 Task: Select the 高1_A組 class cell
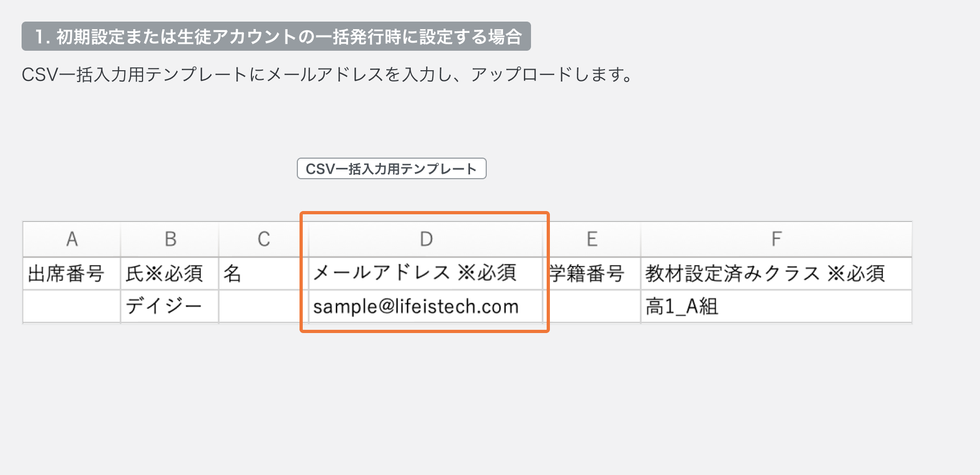[682, 307]
